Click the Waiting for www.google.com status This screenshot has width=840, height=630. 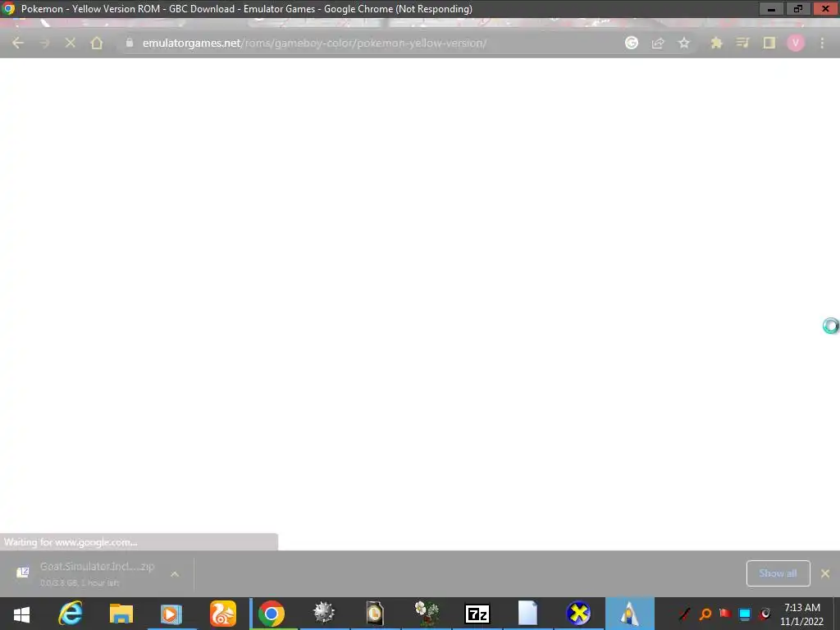pyautogui.click(x=71, y=542)
